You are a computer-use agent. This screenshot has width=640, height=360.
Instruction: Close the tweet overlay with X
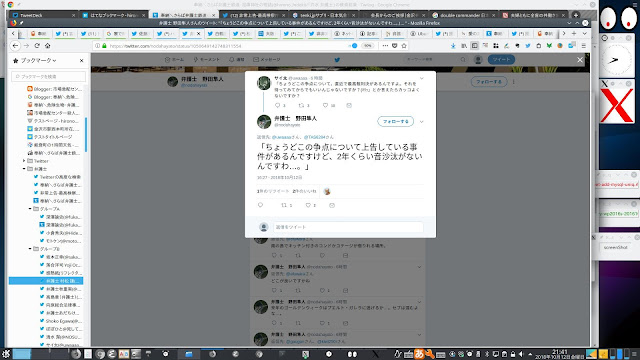(580, 60)
